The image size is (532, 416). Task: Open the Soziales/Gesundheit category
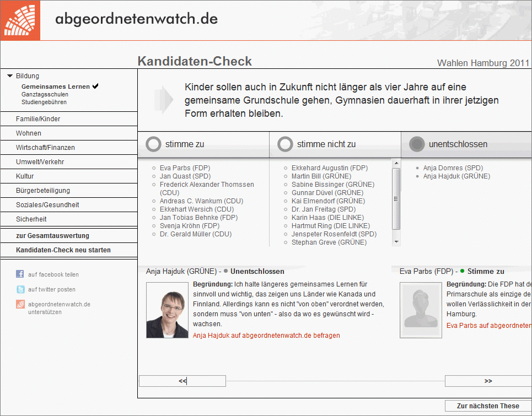[69, 205]
